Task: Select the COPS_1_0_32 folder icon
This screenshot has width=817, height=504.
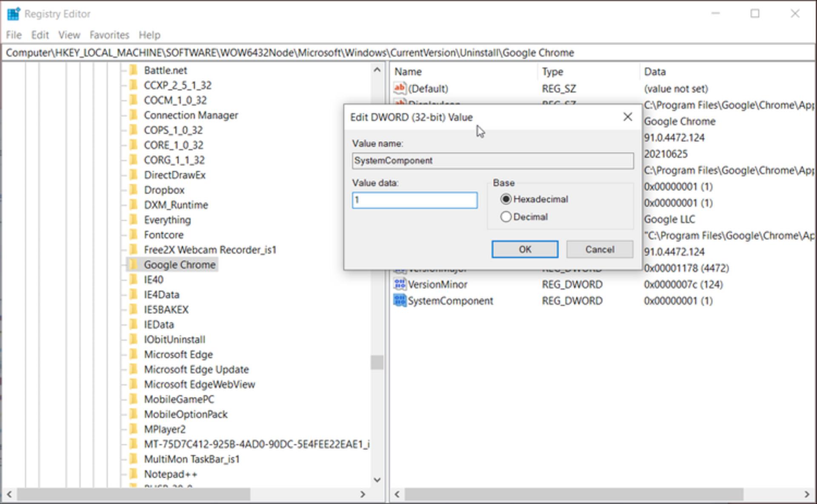Action: (x=133, y=130)
